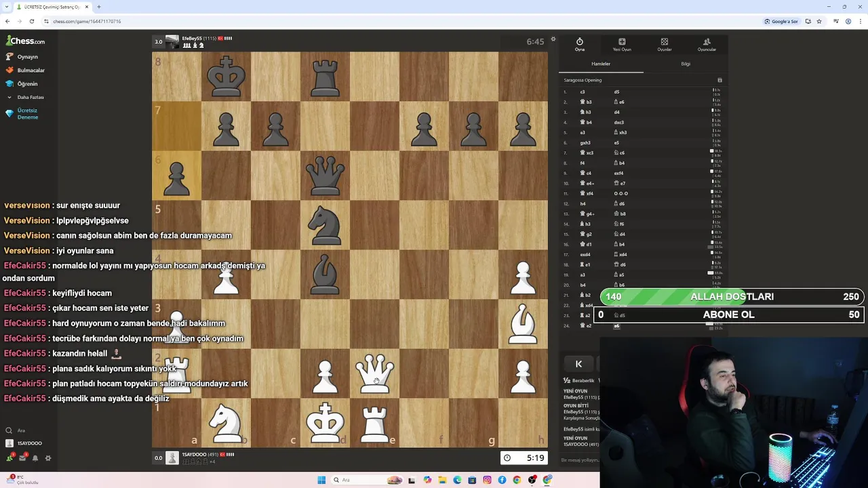Open Microsoft Store from taskbar
868x488 pixels.
tap(472, 480)
